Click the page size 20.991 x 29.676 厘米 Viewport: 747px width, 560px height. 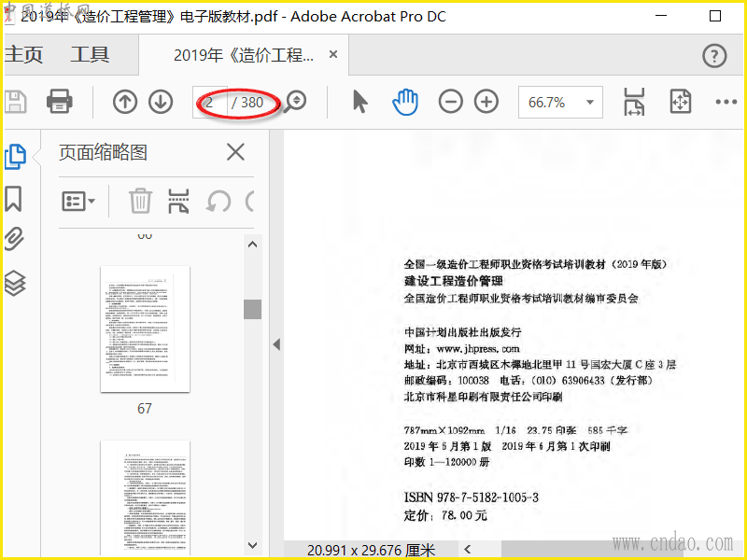[x=371, y=550]
